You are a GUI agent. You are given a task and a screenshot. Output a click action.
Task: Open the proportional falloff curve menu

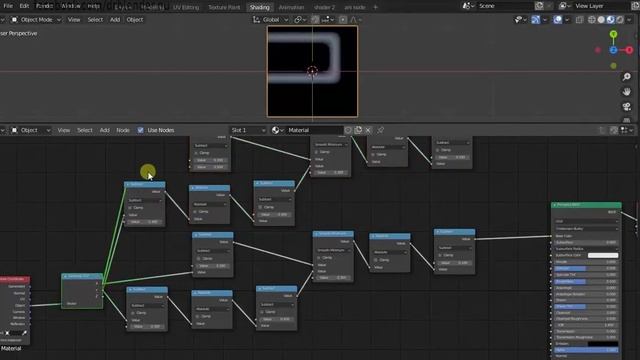[x=356, y=20]
